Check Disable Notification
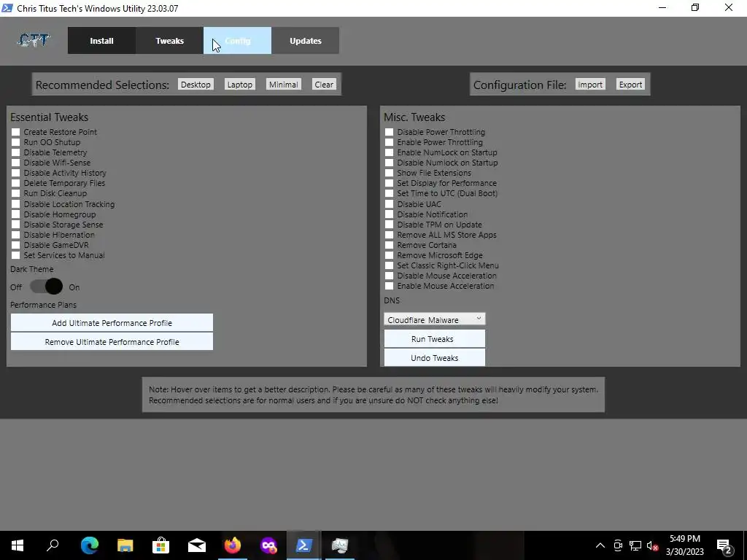The width and height of the screenshot is (747, 560). (x=390, y=214)
